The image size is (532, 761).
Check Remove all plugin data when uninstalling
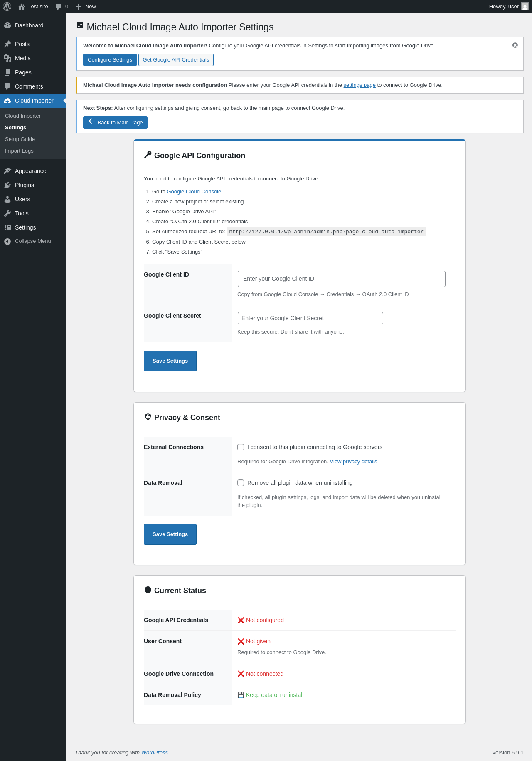pos(241,483)
